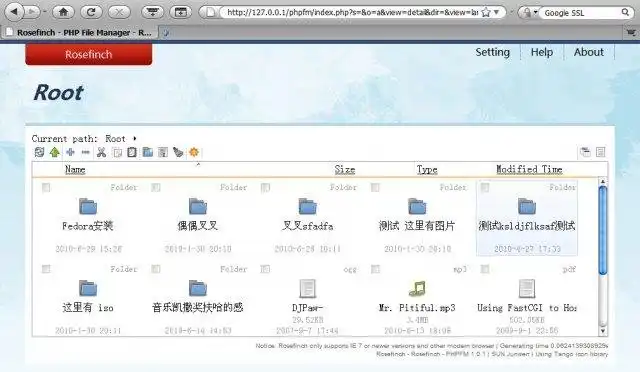The height and width of the screenshot is (372, 640).
Task: Open the 叉叉sfadfa folder icon
Action: click(x=307, y=207)
